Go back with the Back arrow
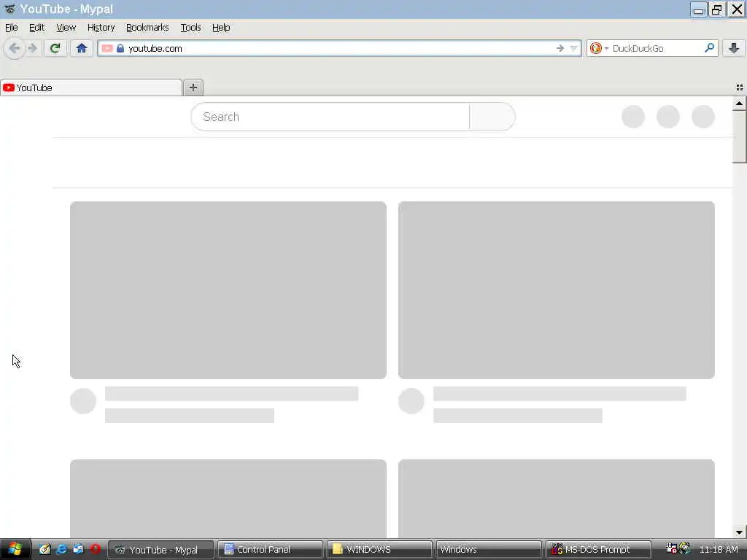 point(15,48)
